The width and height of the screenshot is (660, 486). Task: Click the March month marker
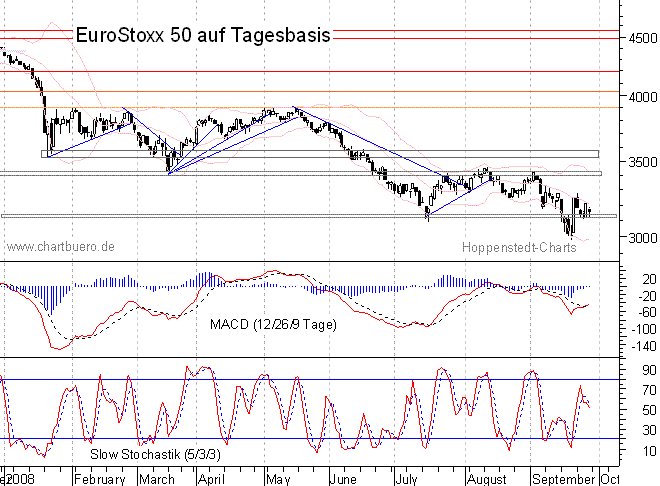155,478
